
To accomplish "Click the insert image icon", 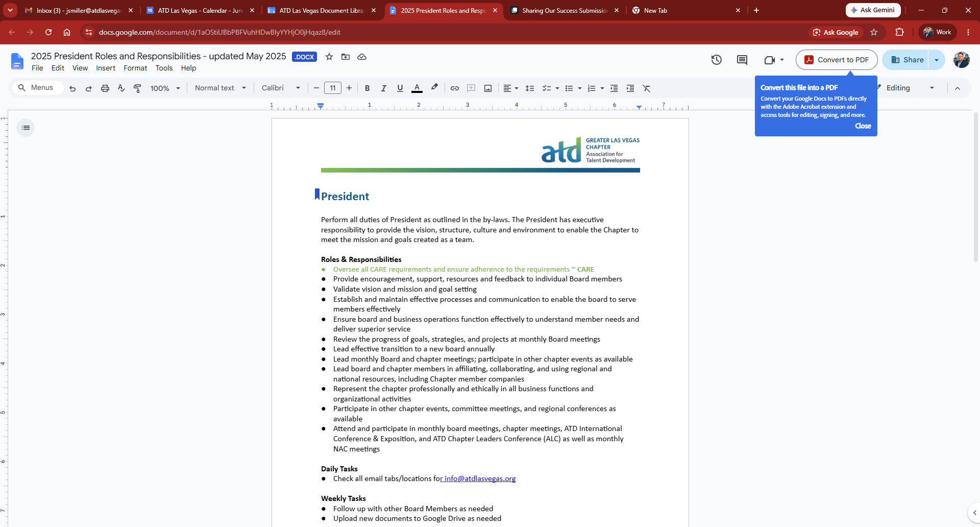I will coord(488,88).
